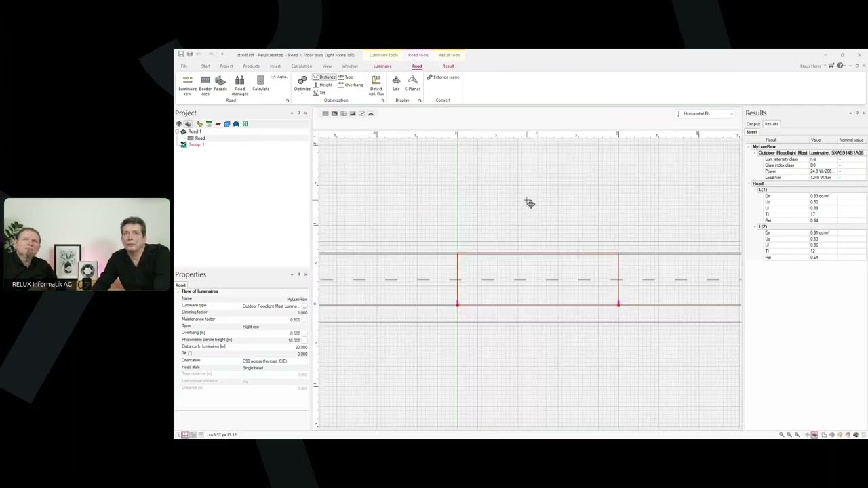The width and height of the screenshot is (868, 488).
Task: Open the Products ribbon tab
Action: [x=251, y=66]
